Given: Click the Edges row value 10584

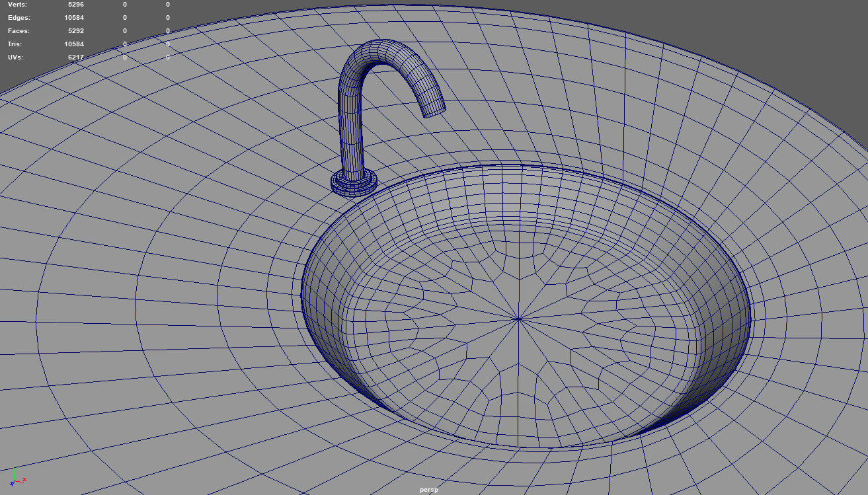Looking at the screenshot, I should tap(74, 18).
